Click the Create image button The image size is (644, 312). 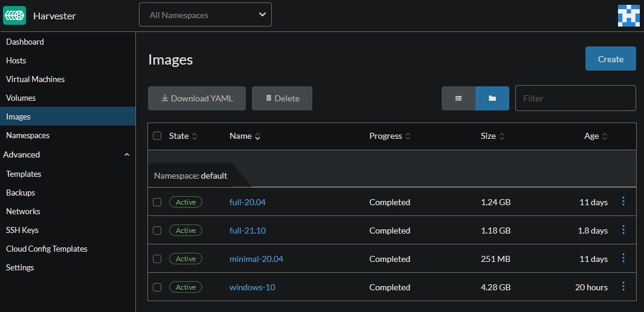click(610, 59)
